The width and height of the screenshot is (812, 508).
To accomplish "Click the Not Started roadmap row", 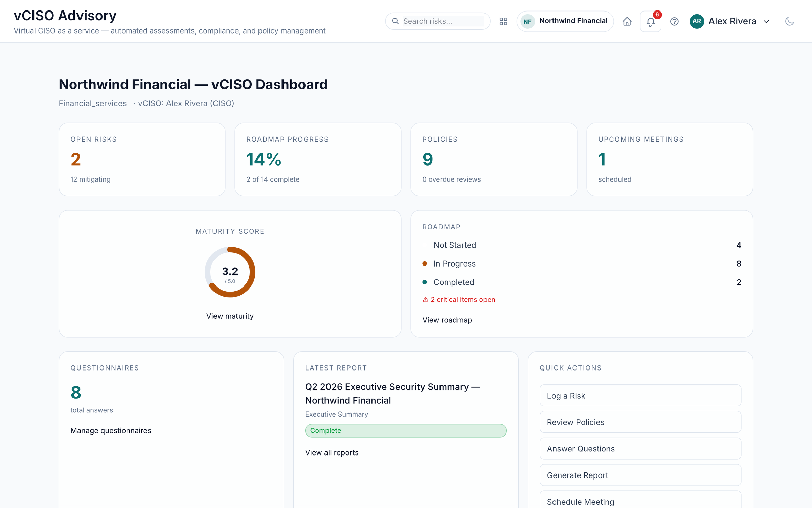I will point(582,245).
